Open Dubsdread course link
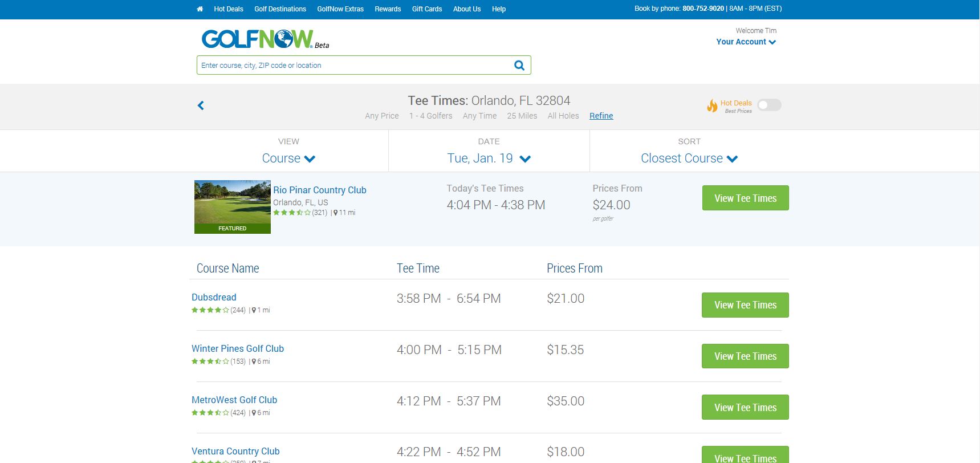 pyautogui.click(x=214, y=297)
